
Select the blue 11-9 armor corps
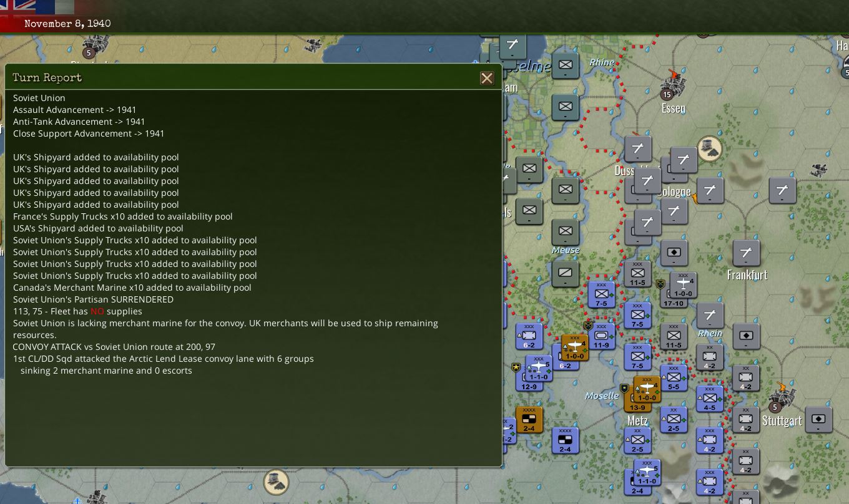click(602, 336)
